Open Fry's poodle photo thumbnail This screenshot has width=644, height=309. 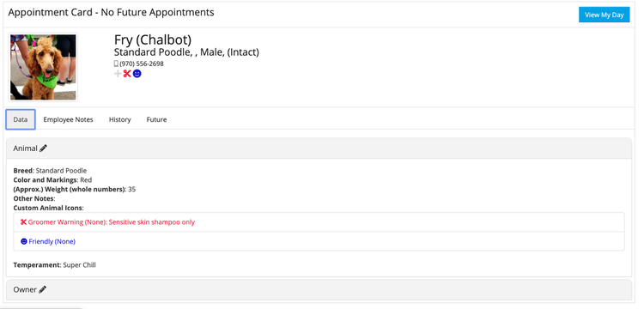(x=43, y=67)
